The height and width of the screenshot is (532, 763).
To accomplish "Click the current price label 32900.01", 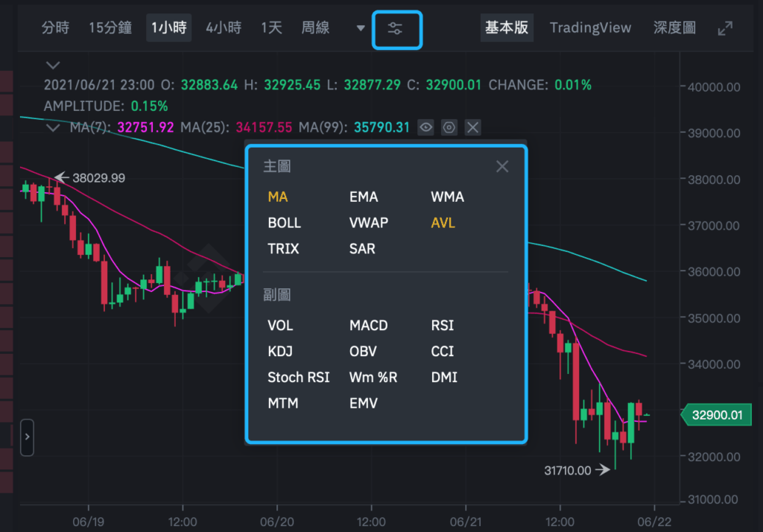I will click(x=717, y=415).
